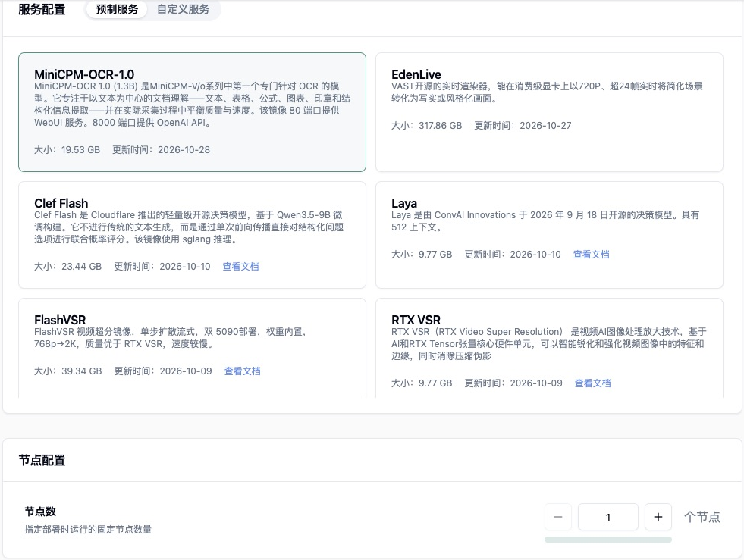Choose the Clef Flash service card
The image size is (744, 560).
click(x=192, y=235)
